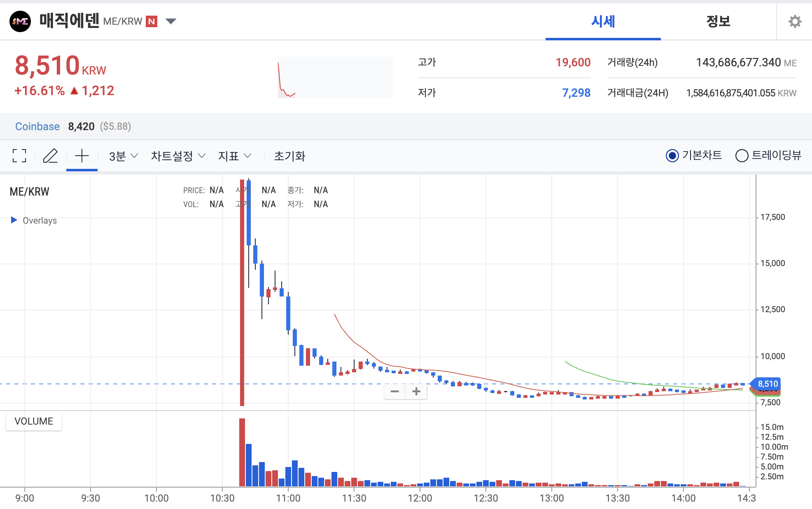Select the pencil drawing tool

(x=50, y=156)
